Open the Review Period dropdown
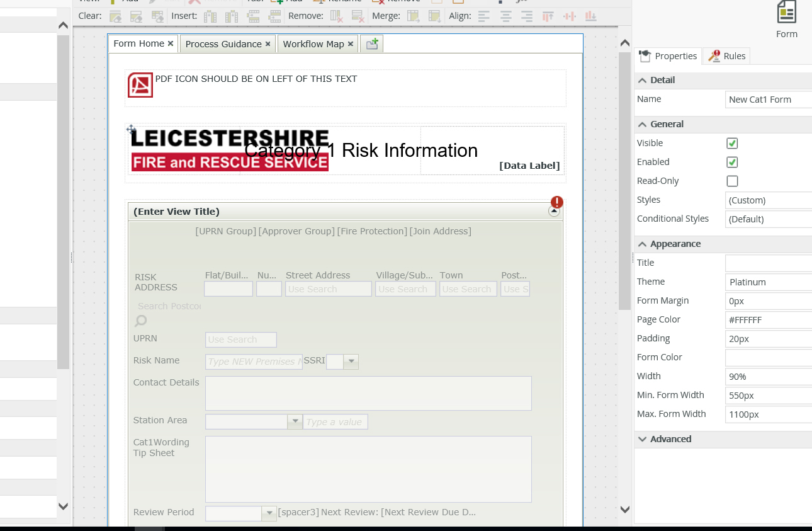 coord(269,513)
